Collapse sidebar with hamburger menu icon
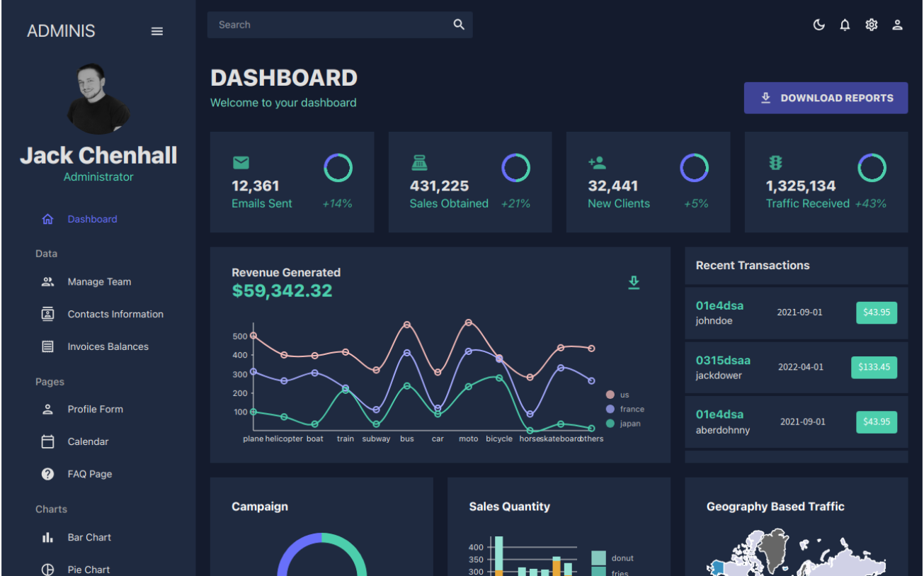The height and width of the screenshot is (576, 924). (157, 31)
